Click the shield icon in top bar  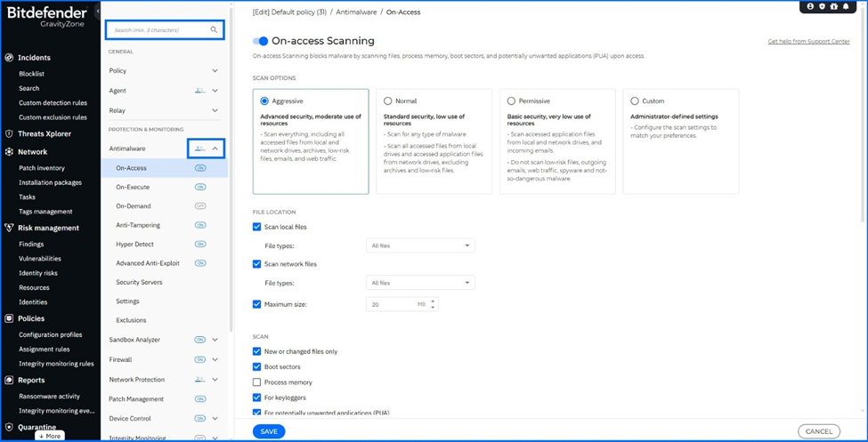click(x=822, y=6)
